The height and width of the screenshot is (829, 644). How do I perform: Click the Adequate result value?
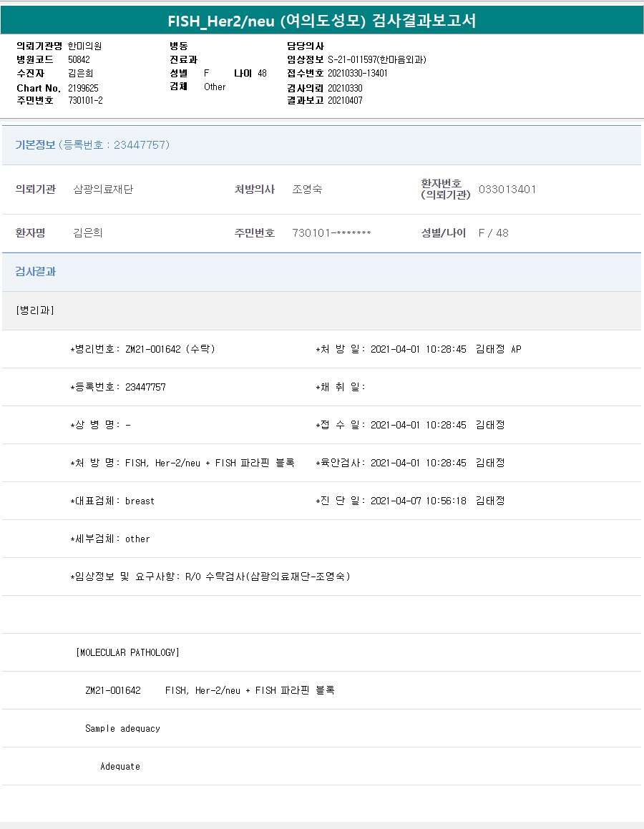click(x=120, y=767)
